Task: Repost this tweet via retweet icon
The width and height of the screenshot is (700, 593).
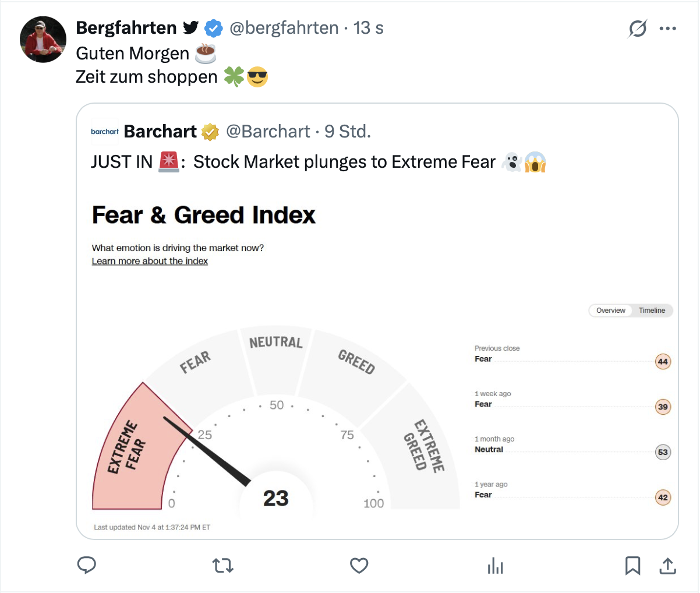Action: [222, 565]
